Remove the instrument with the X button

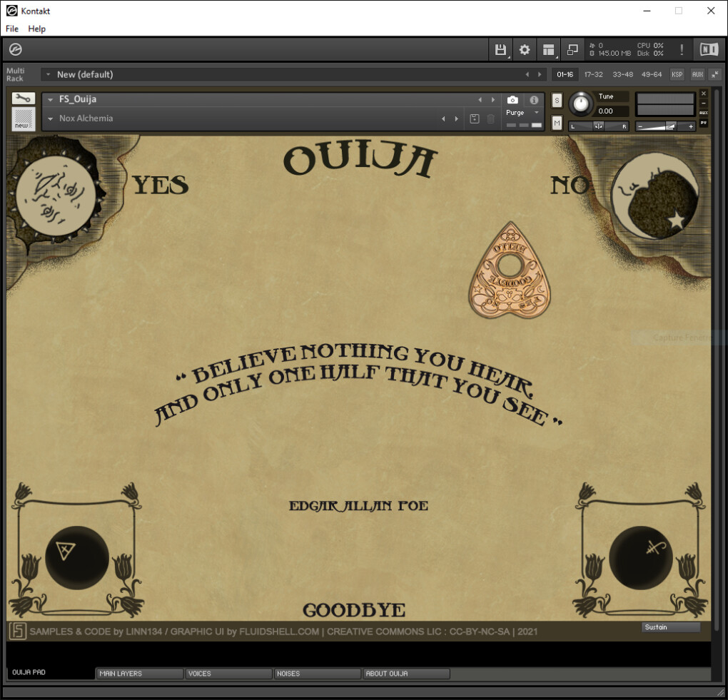point(704,93)
